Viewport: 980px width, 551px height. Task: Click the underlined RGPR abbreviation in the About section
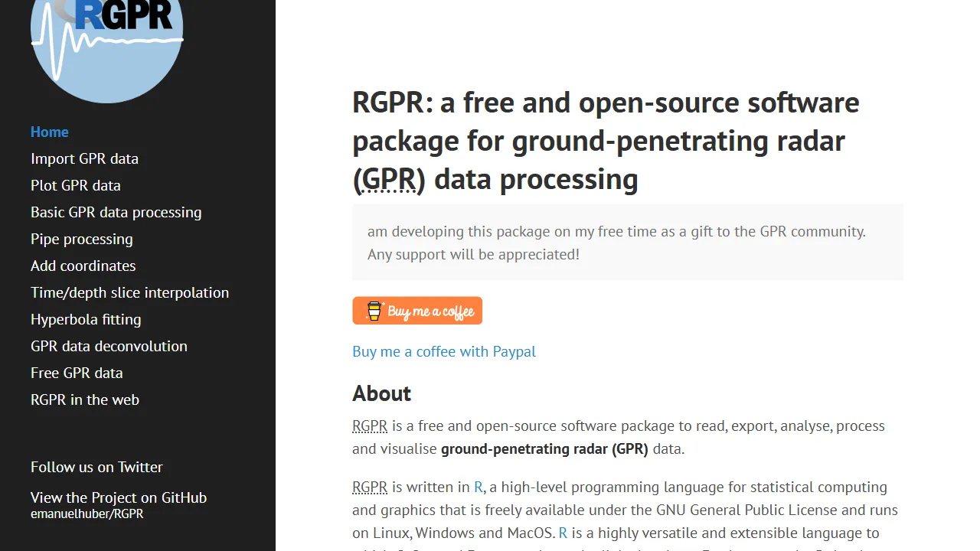[370, 425]
